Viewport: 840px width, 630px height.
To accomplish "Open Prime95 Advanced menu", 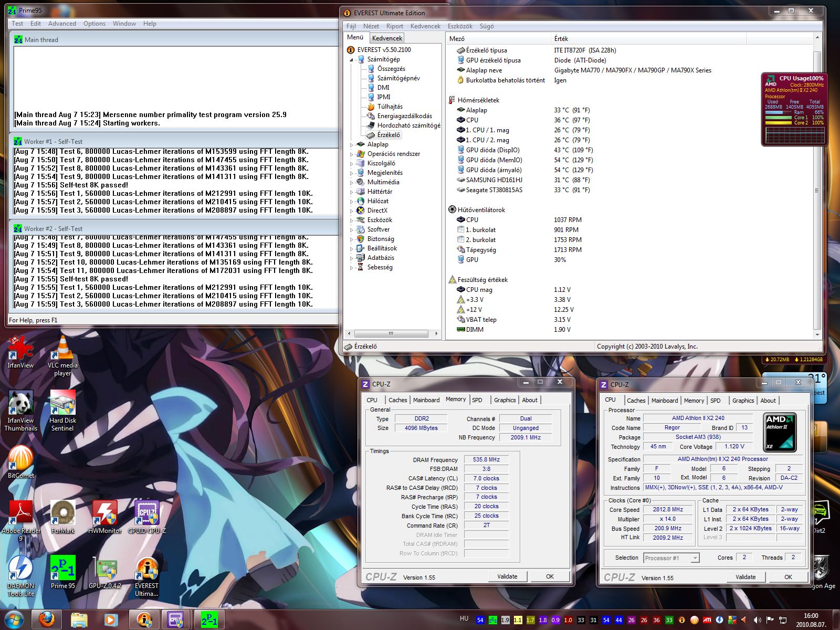I will click(62, 24).
